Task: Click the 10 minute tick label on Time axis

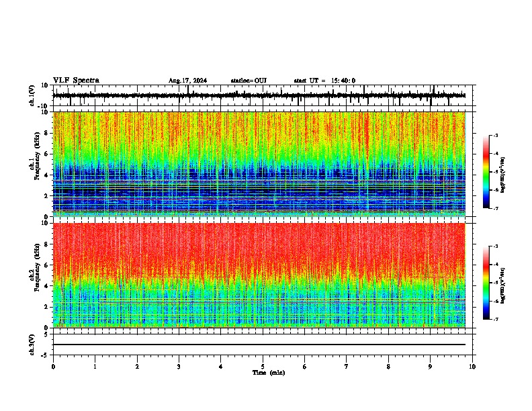Action: 472,367
